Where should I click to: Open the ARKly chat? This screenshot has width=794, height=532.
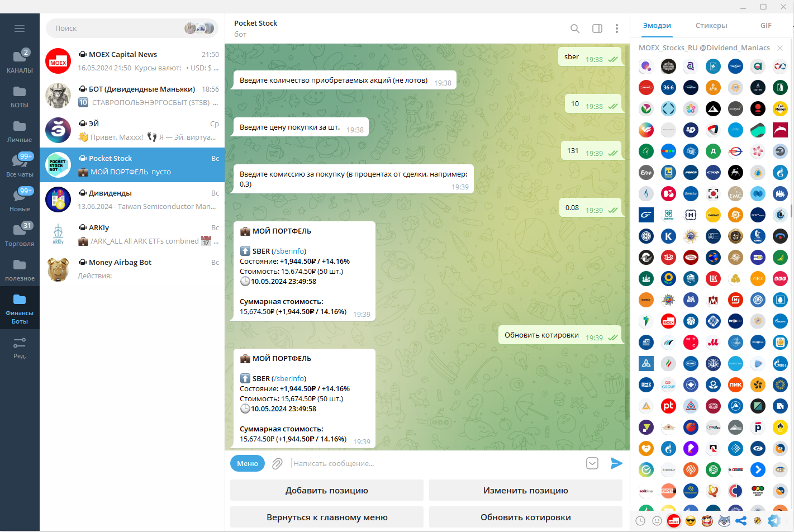(132, 234)
